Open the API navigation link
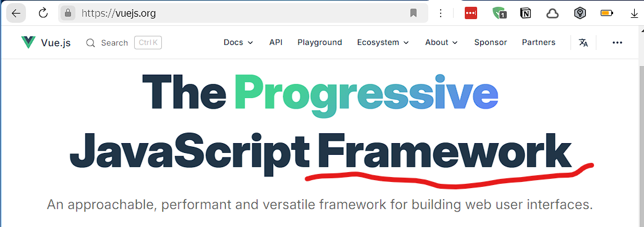The image size is (644, 227). pyautogui.click(x=276, y=42)
